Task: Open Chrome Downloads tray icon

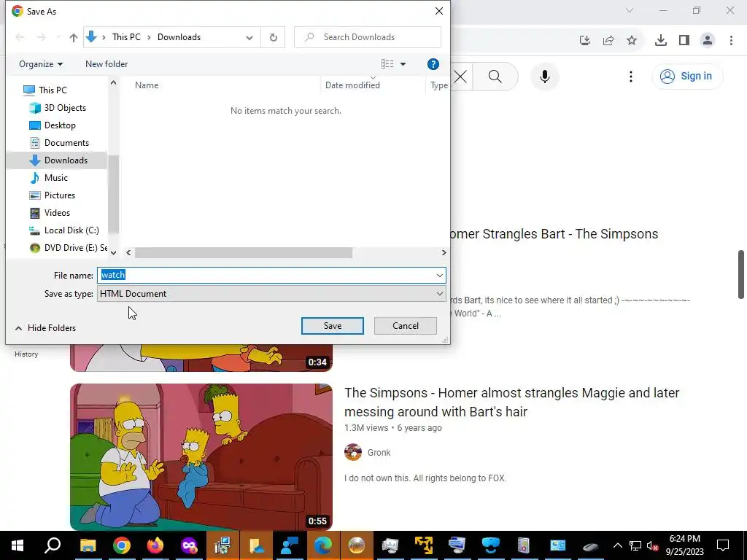Action: coord(661,41)
